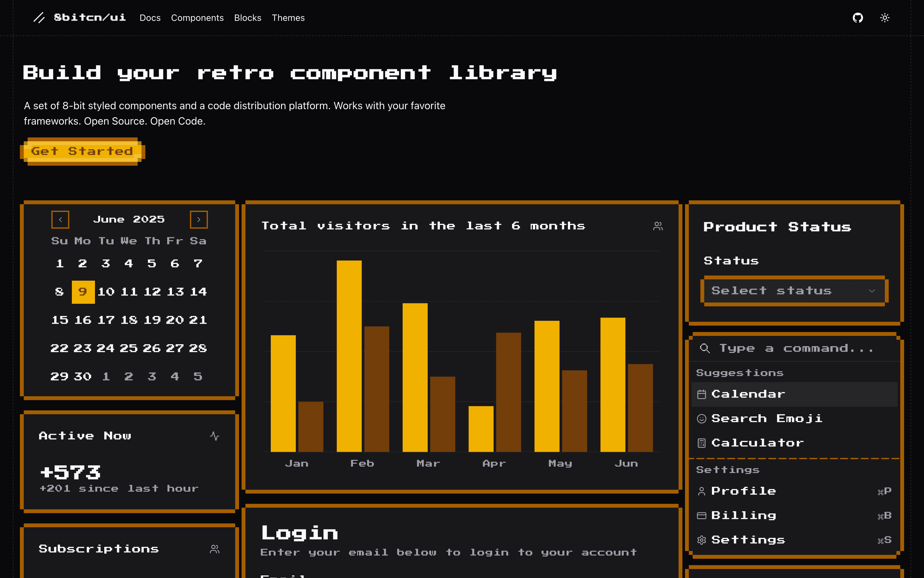Click the users icon in Subscriptions card
This screenshot has height=578, width=924.
[215, 549]
